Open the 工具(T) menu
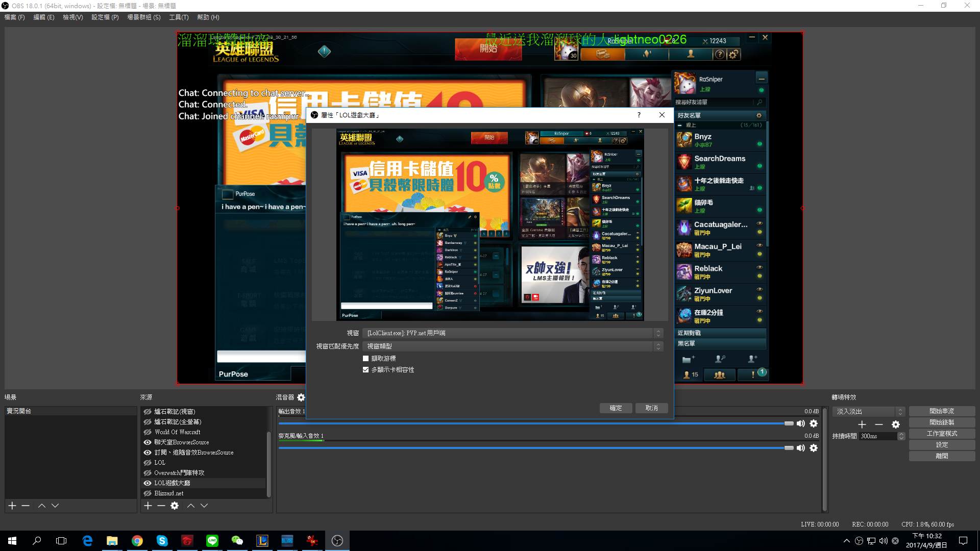980x551 pixels. click(x=179, y=17)
